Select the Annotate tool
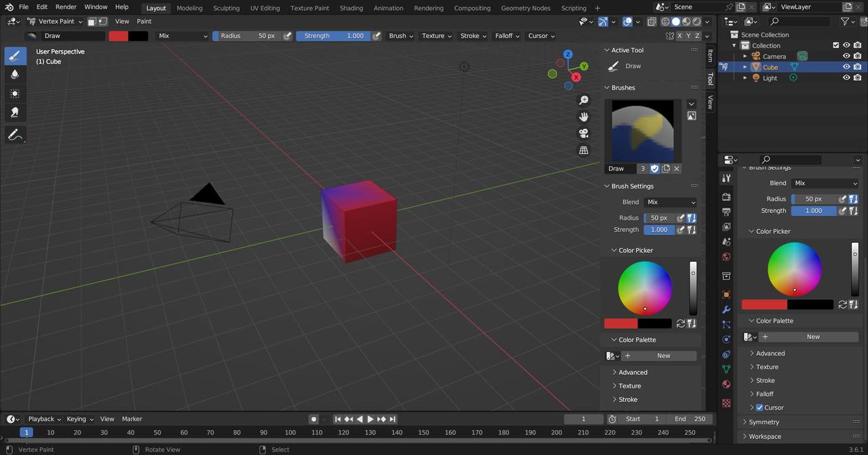This screenshot has width=868, height=455. point(15,135)
